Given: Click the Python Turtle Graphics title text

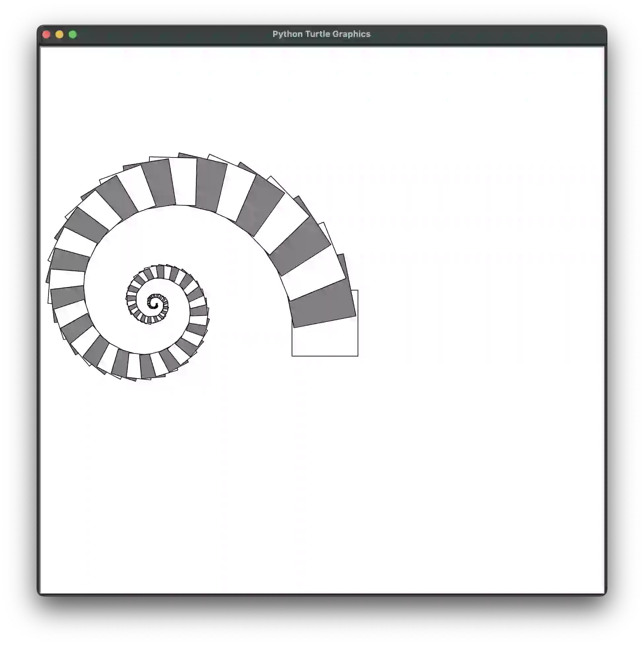Looking at the screenshot, I should coord(321,34).
